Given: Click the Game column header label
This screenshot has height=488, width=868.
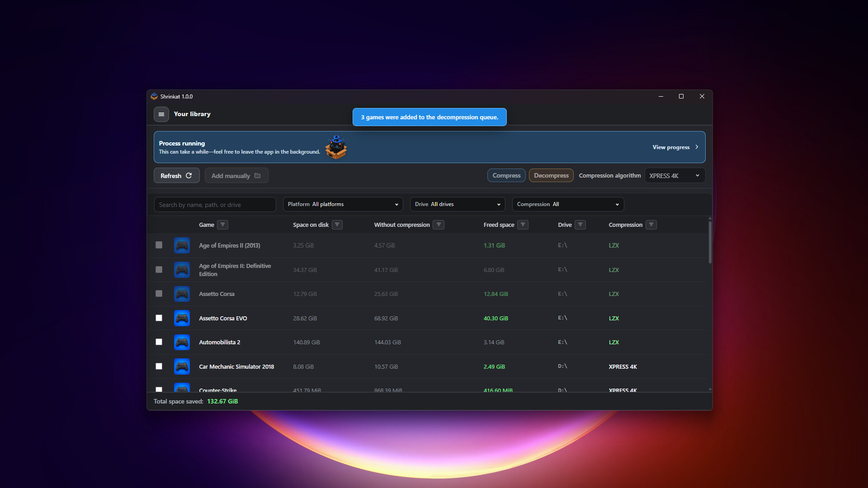Looking at the screenshot, I should pyautogui.click(x=207, y=225).
